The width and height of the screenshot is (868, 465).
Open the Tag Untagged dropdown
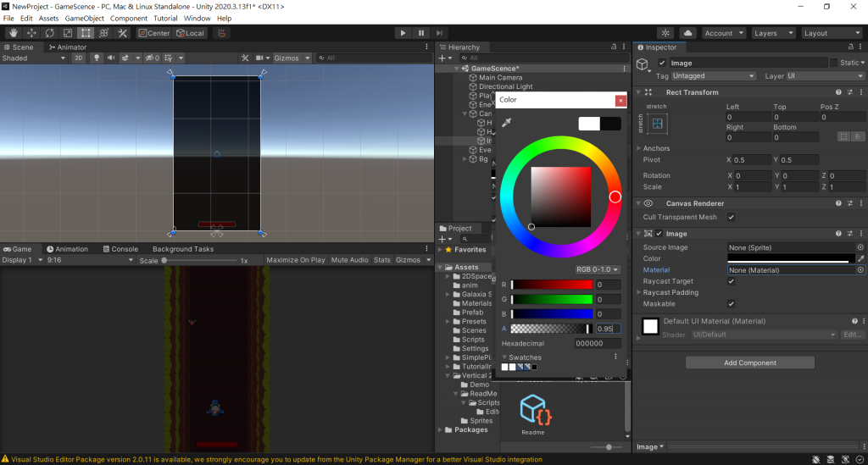[713, 76]
